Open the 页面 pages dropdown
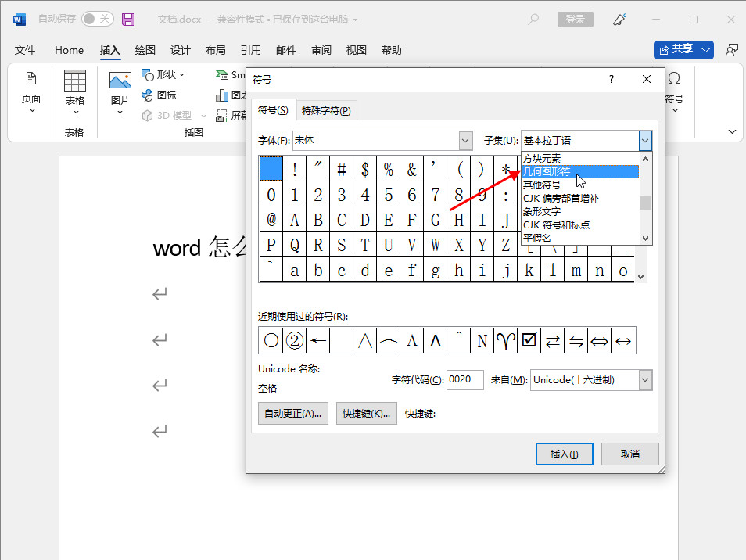 click(x=31, y=92)
